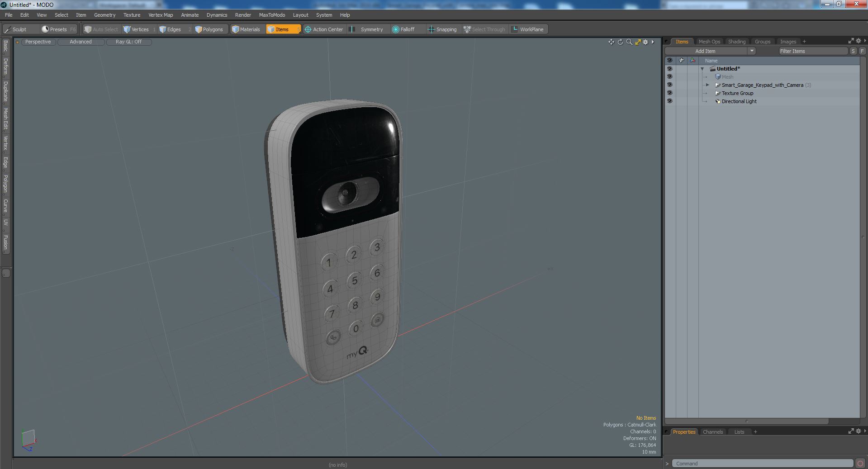Open the Texture menu
Viewport: 868px width, 469px height.
pyautogui.click(x=132, y=15)
